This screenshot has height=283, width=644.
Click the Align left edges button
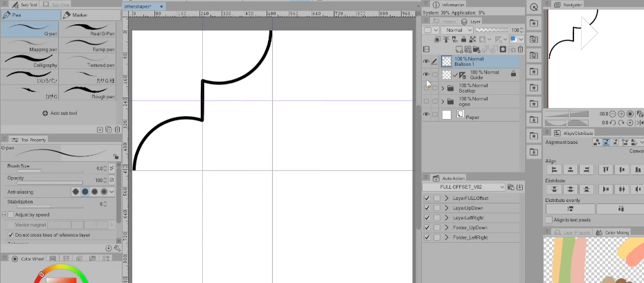click(555, 170)
